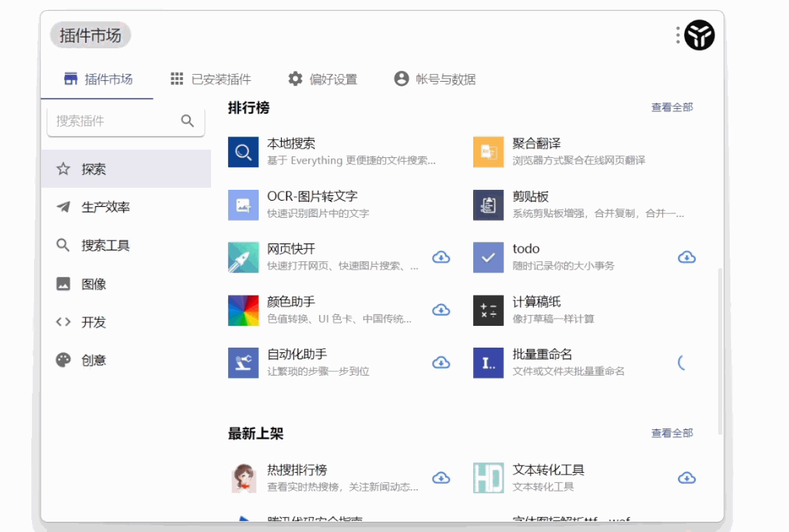789x532 pixels.
Task: Click 查看全部 next to 排行榜
Action: click(x=671, y=107)
